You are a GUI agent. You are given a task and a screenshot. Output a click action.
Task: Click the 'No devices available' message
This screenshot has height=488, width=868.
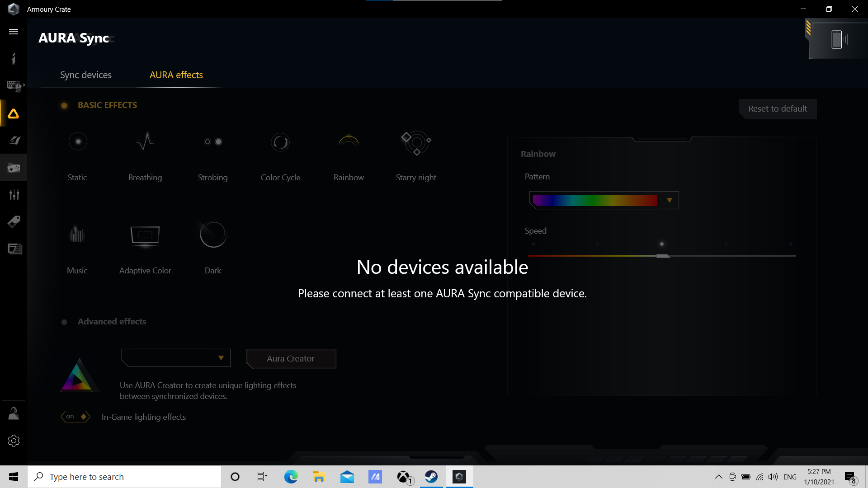443,267
